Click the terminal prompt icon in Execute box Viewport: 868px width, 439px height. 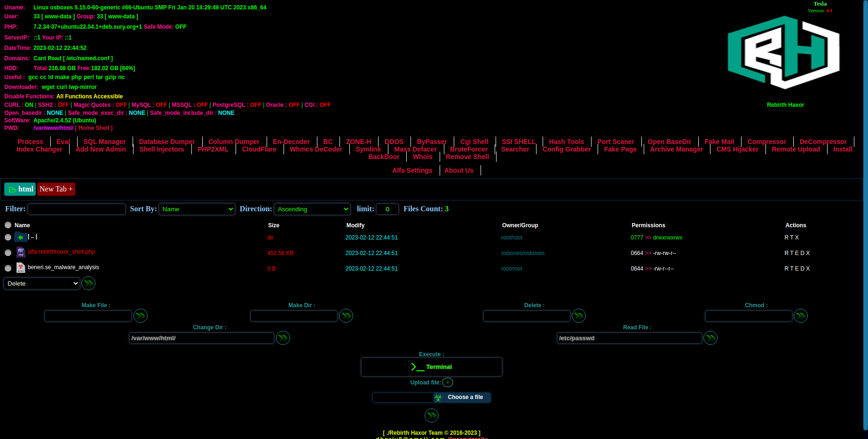(417, 367)
